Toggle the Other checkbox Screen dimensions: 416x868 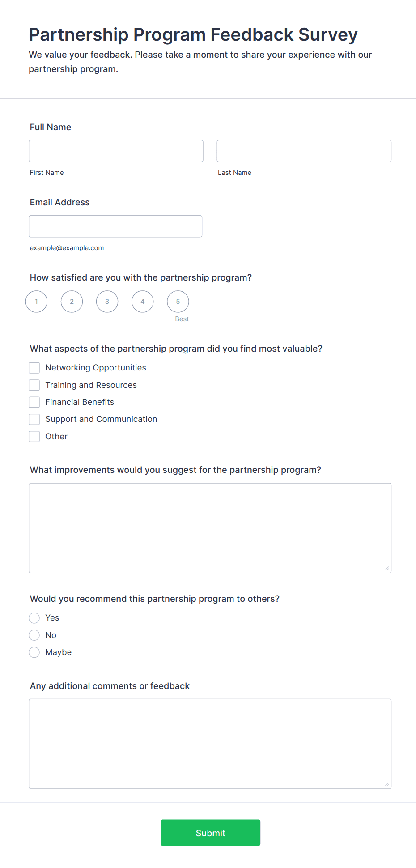pos(34,437)
